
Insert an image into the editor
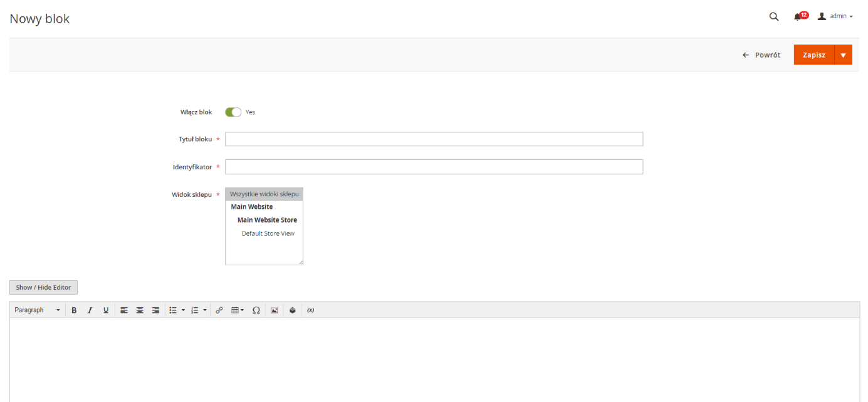tap(274, 310)
